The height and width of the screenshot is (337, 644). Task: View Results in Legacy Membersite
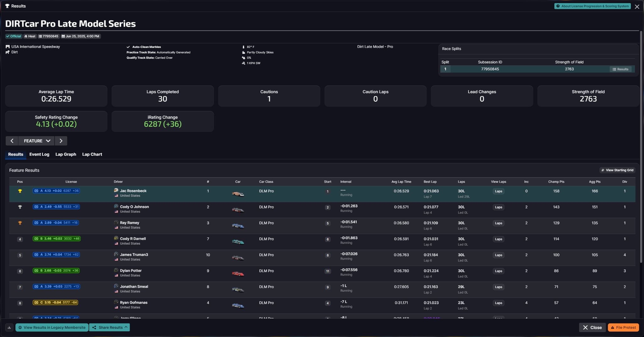point(52,327)
